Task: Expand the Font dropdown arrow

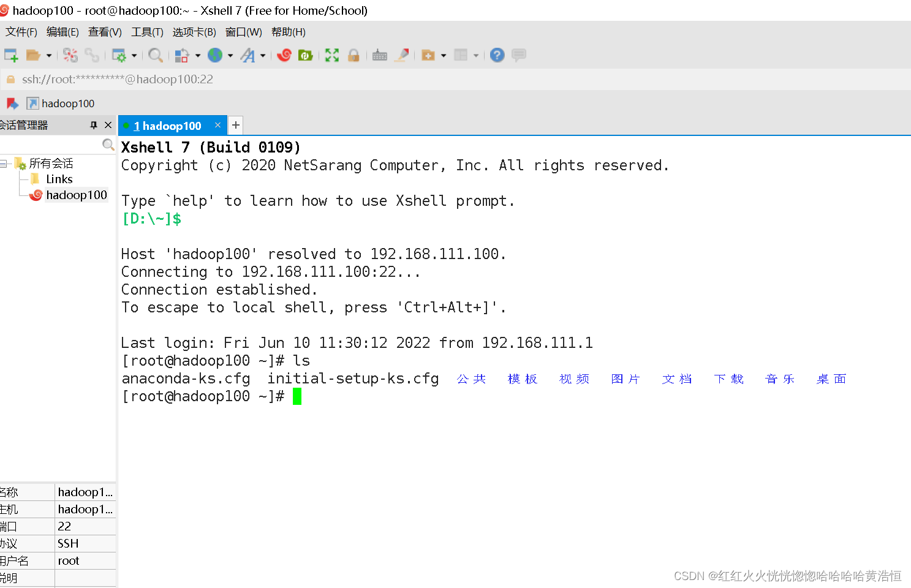Action: point(263,56)
